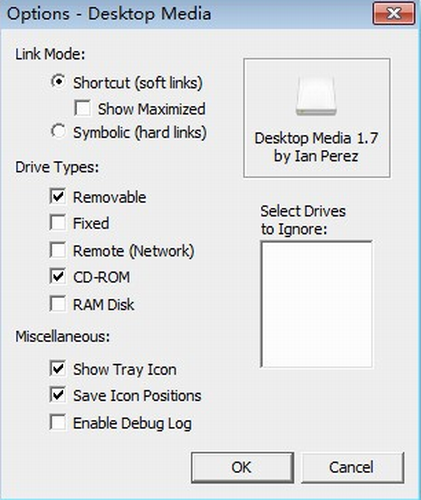This screenshot has width=421, height=500.
Task: Confirm settings with the OK button
Action: coord(242,467)
